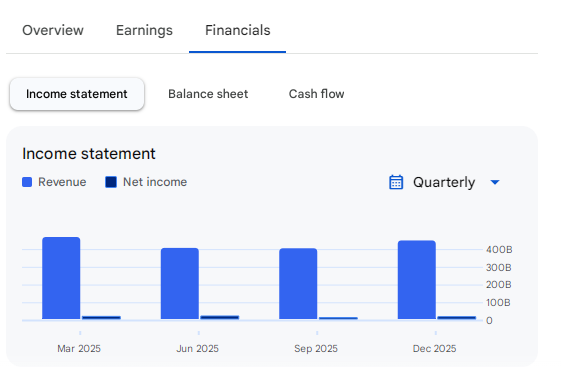Image resolution: width=561 pixels, height=374 pixels.
Task: Click the Revenue legend label
Action: point(62,182)
